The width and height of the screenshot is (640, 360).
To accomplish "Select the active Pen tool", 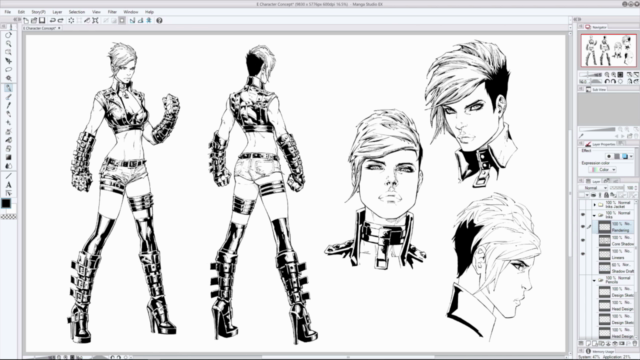I will tap(8, 88).
